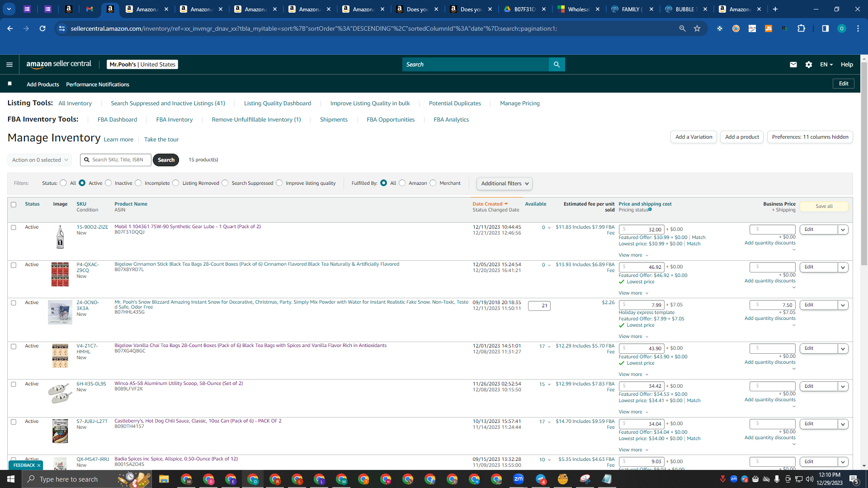Click the Amazon Seller Central logo
Viewport: 868px width, 488px height.
(x=59, y=64)
